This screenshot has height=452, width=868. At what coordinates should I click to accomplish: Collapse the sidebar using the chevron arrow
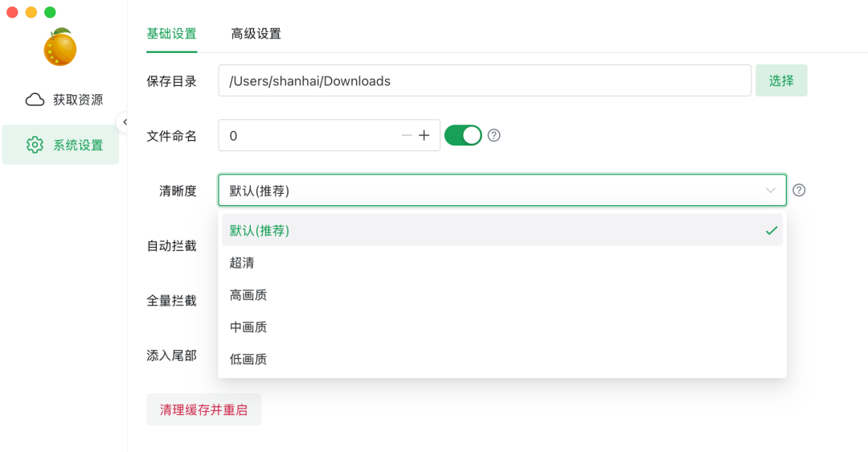tap(125, 121)
